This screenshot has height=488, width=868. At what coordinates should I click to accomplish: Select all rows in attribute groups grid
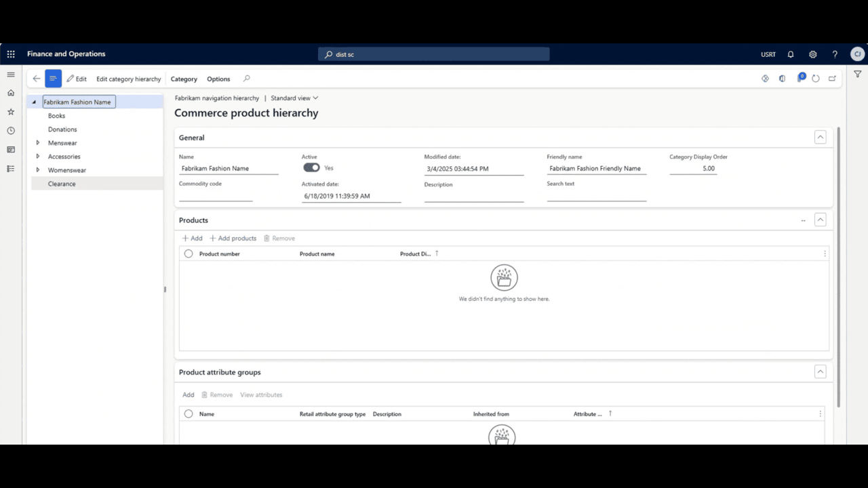pyautogui.click(x=189, y=413)
